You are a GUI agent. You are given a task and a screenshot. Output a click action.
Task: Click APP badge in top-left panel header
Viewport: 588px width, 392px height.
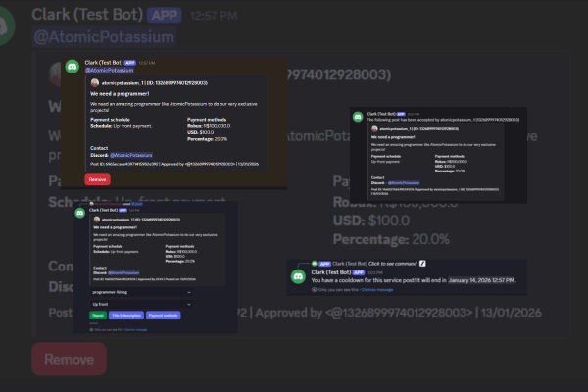(x=129, y=63)
